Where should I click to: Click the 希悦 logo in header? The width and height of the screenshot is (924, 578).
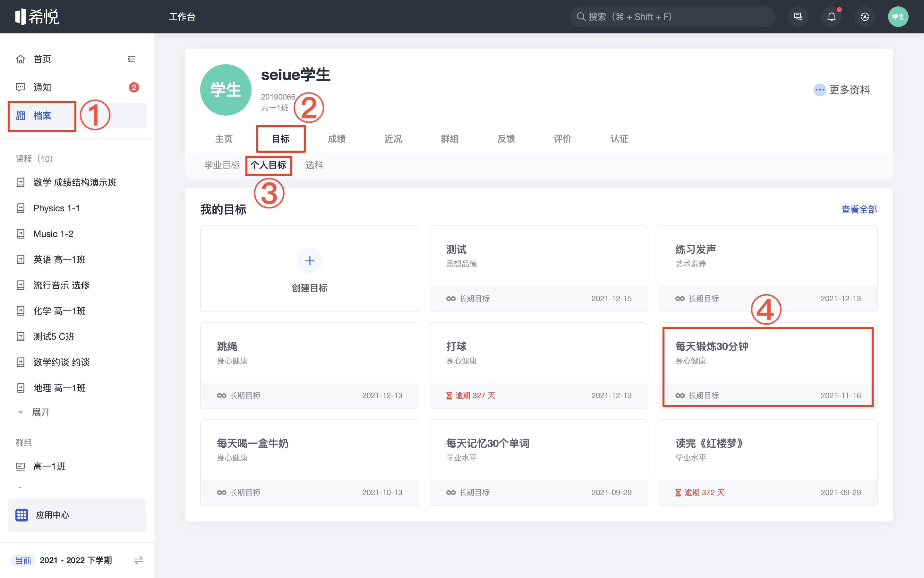37,16
